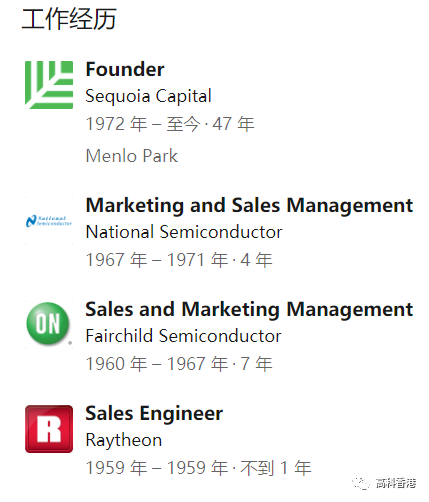Open the National Semiconductor logo
Image resolution: width=429 pixels, height=502 pixels.
[x=49, y=221]
